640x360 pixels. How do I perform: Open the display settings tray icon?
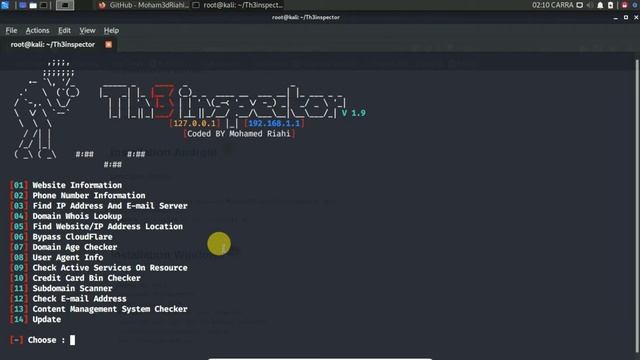coord(580,5)
